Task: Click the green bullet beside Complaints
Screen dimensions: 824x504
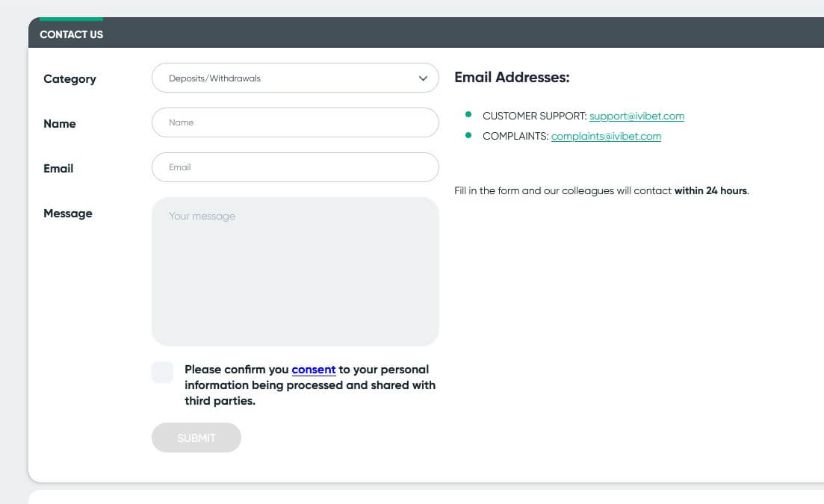Action: point(468,135)
